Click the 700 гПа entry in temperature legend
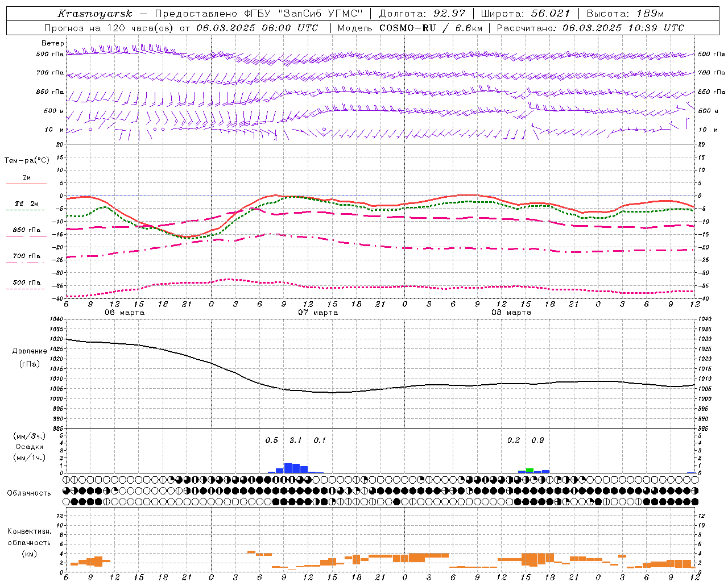The height and width of the screenshot is (582, 728). 27,256
